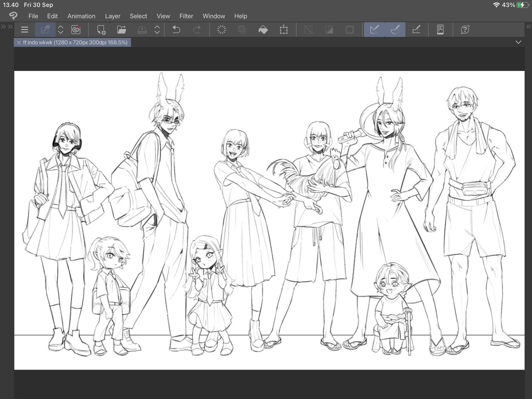The width and height of the screenshot is (532, 399).
Task: Open Clip Studio launcher spiral icon
Action: click(76, 30)
